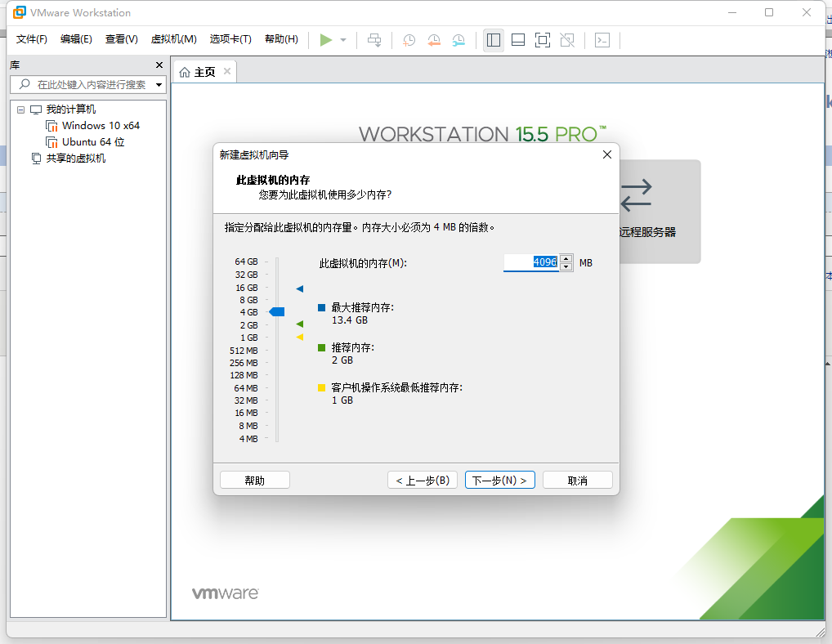Switch to full screen mode icon
This screenshot has height=644, width=832.
(x=543, y=40)
